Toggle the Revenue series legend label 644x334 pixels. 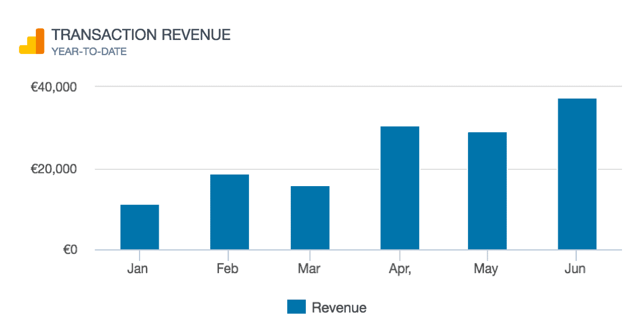(x=339, y=307)
